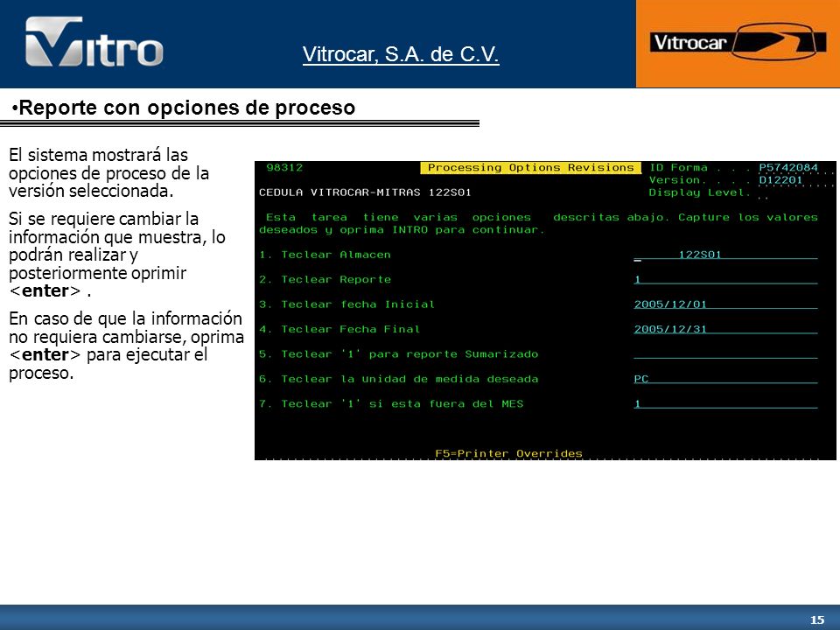This screenshot has width=840, height=630.
Task: Click the program number 98312
Action: (x=284, y=168)
